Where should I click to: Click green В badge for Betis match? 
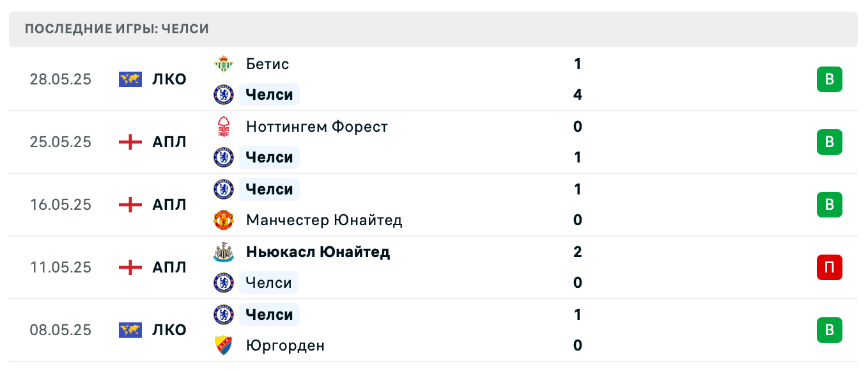pyautogui.click(x=830, y=79)
